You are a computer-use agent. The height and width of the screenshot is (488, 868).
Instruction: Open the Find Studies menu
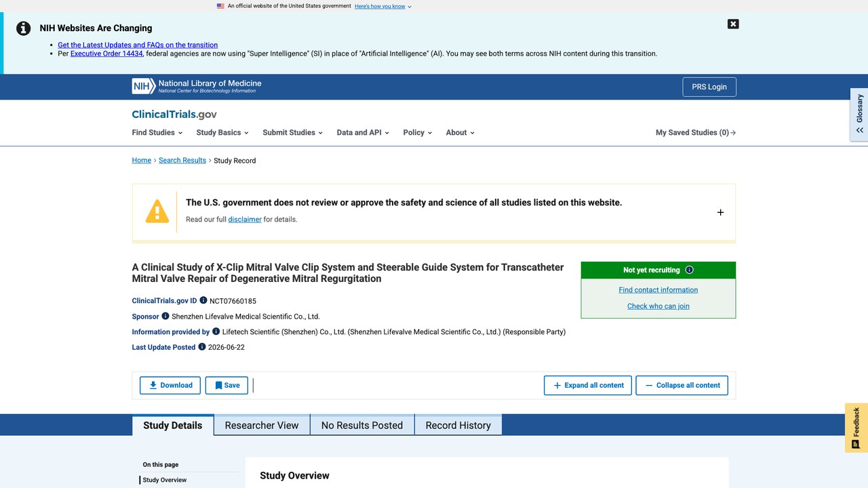click(x=156, y=133)
